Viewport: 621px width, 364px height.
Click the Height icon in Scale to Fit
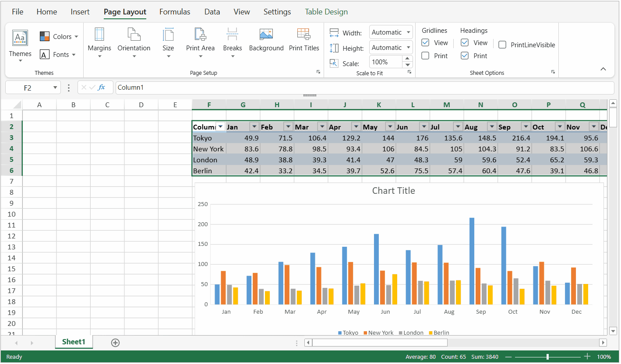(334, 48)
